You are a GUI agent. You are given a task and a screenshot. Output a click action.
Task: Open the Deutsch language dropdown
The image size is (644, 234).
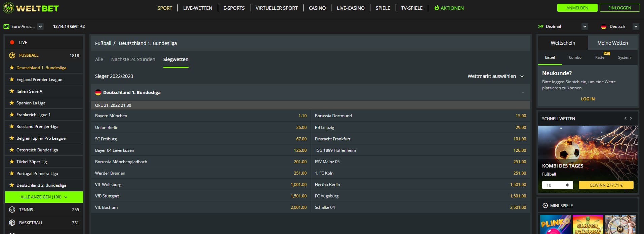(x=636, y=27)
